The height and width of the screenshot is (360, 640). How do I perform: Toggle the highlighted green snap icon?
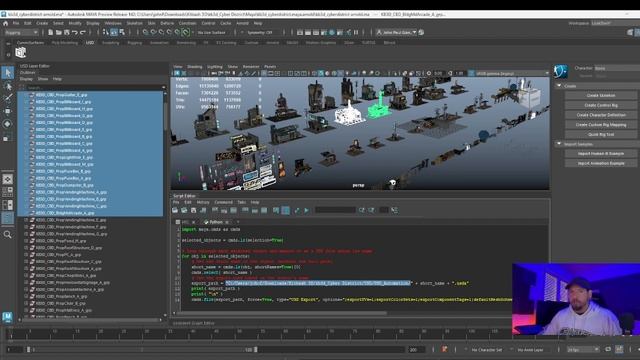pyautogui.click(x=186, y=32)
